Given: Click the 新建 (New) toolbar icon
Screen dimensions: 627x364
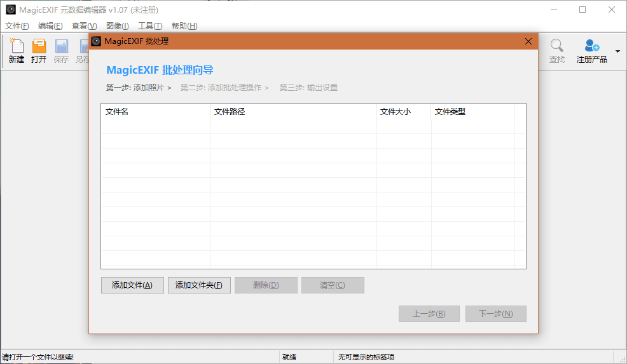Looking at the screenshot, I should (x=17, y=46).
